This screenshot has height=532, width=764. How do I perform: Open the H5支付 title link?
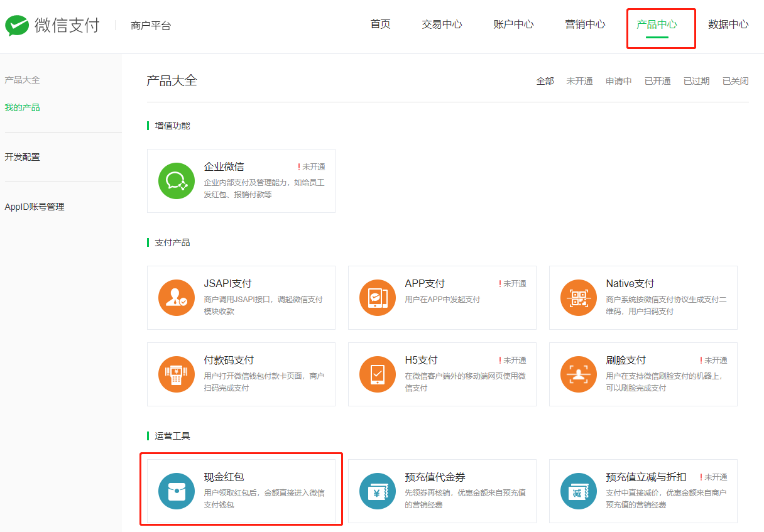(x=421, y=360)
